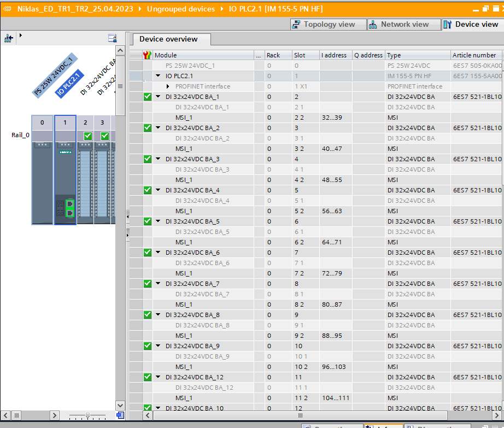504x428 pixels.
Task: Collapse DI 32x24VDC BA_1 module row
Action: pyautogui.click(x=158, y=96)
